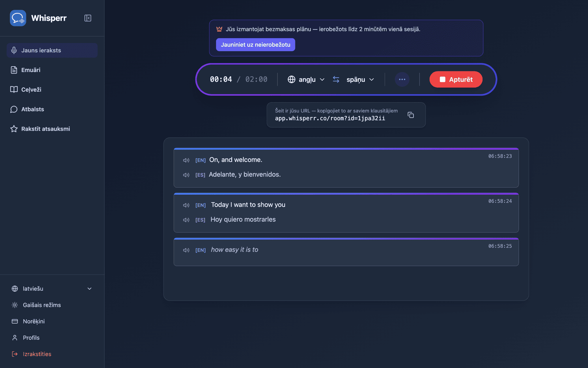Click the Whisperr logo icon
Image resolution: width=588 pixels, height=368 pixels.
pos(18,18)
